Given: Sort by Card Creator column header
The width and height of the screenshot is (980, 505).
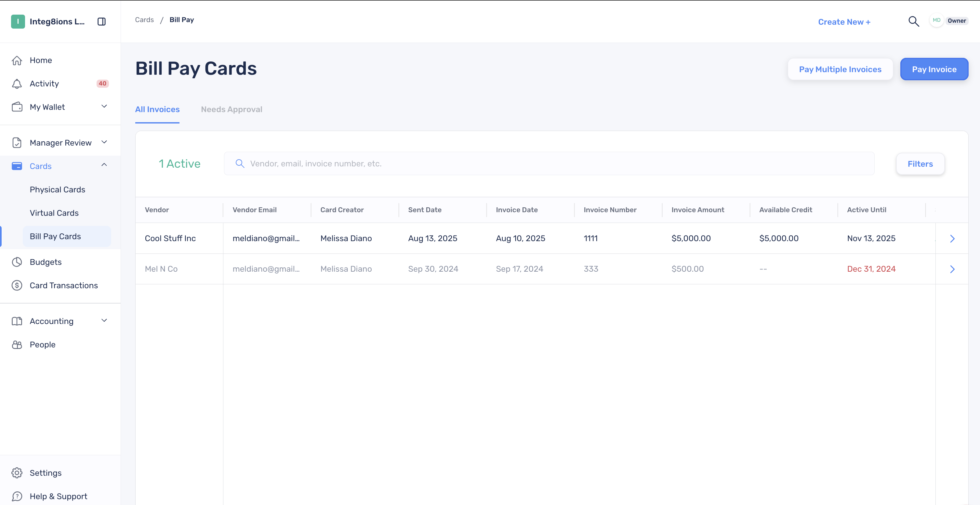Looking at the screenshot, I should pos(342,210).
